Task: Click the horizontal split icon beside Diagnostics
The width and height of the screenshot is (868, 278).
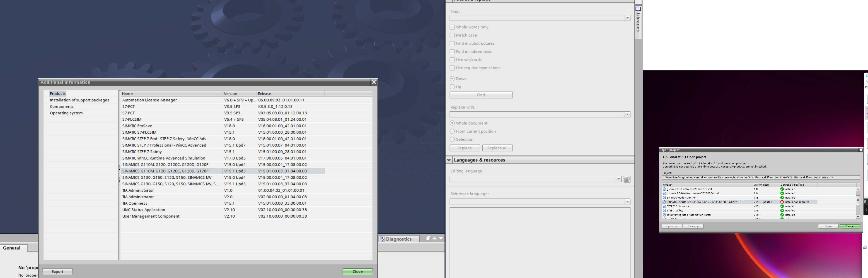Action: click(x=434, y=238)
